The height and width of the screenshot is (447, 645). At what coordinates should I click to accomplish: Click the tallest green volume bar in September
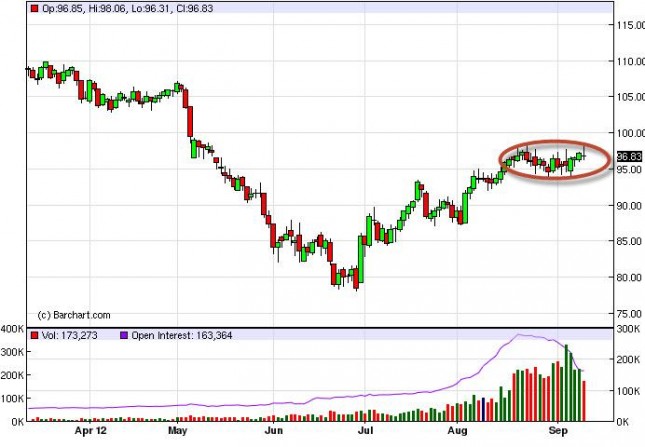click(566, 383)
